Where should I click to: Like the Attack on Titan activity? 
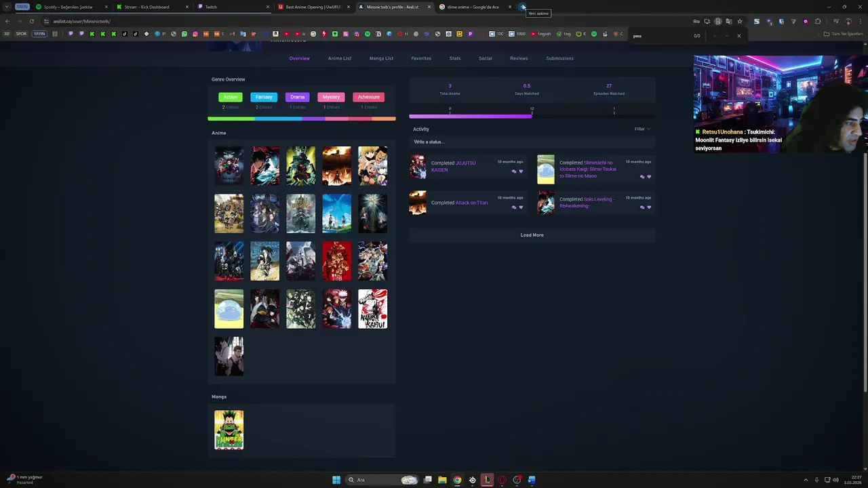[x=521, y=207]
